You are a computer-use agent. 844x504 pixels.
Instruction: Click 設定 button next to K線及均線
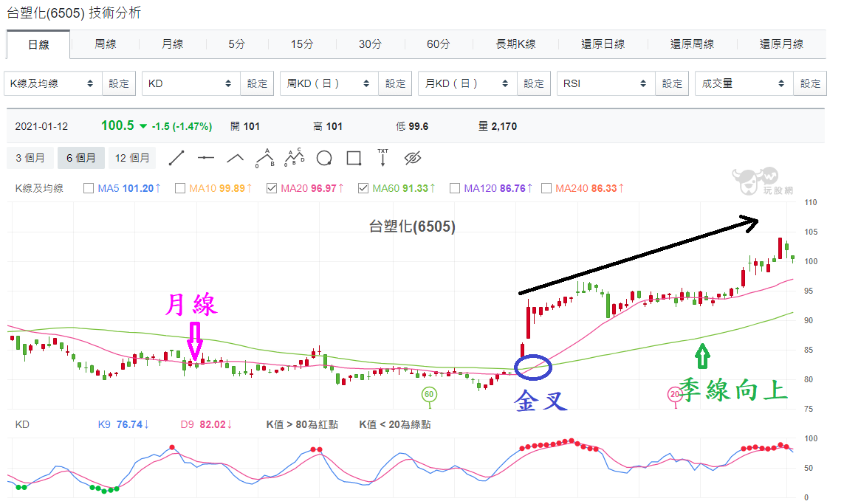point(119,83)
